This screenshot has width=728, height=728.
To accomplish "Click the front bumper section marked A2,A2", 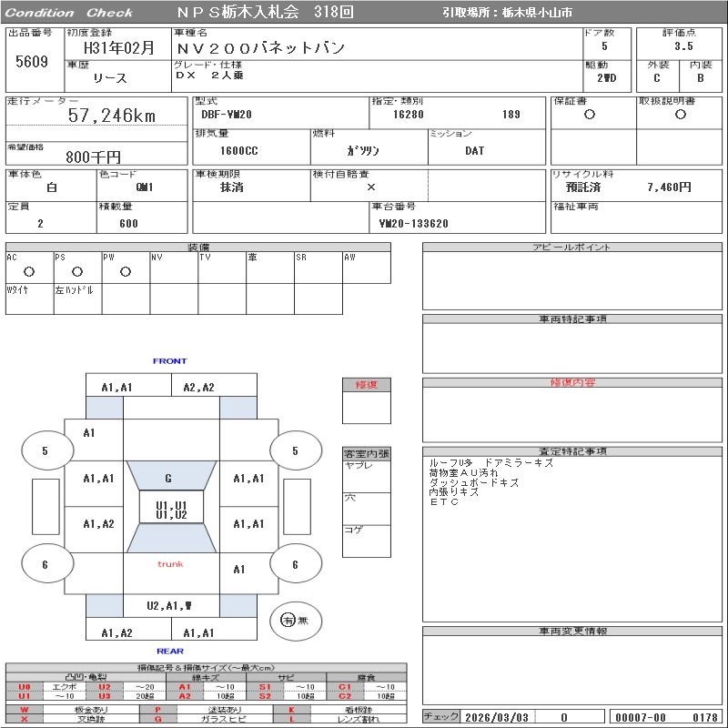I will pos(199,387).
